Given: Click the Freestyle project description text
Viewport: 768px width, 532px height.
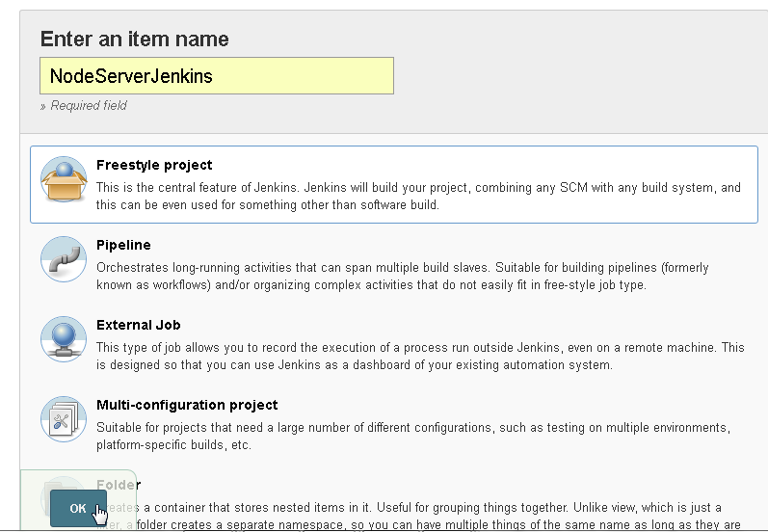Looking at the screenshot, I should [418, 196].
